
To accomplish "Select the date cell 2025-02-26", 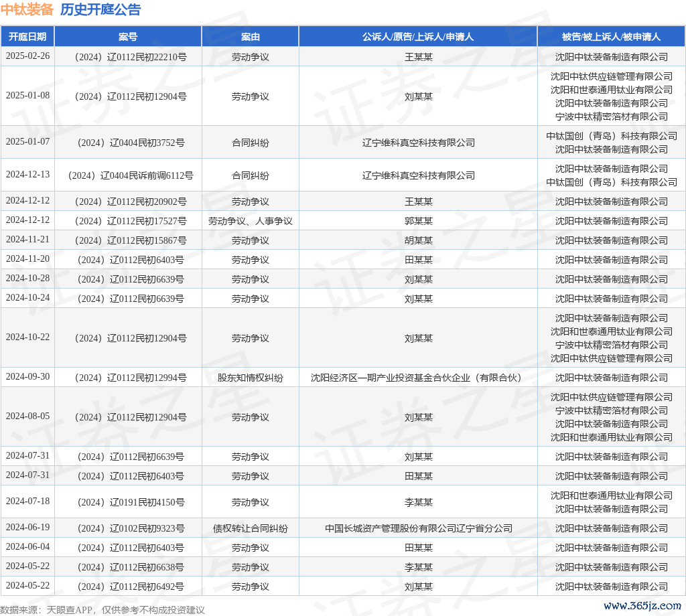I will 27,56.
